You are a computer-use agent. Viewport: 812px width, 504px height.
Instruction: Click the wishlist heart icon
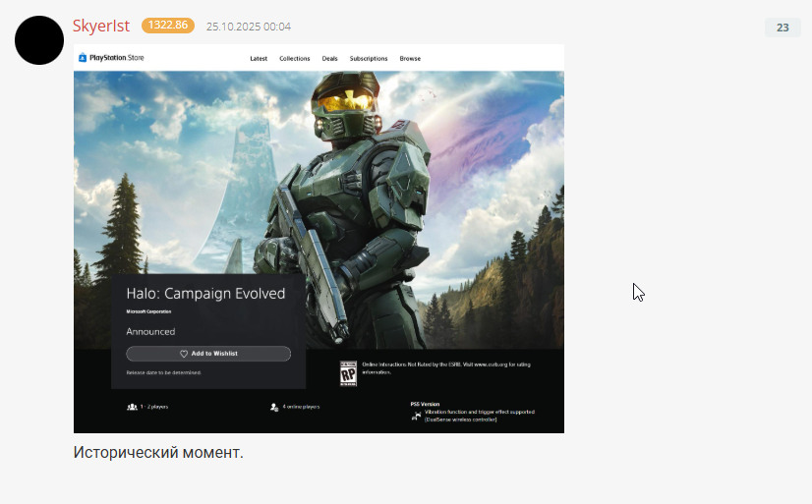pos(184,354)
